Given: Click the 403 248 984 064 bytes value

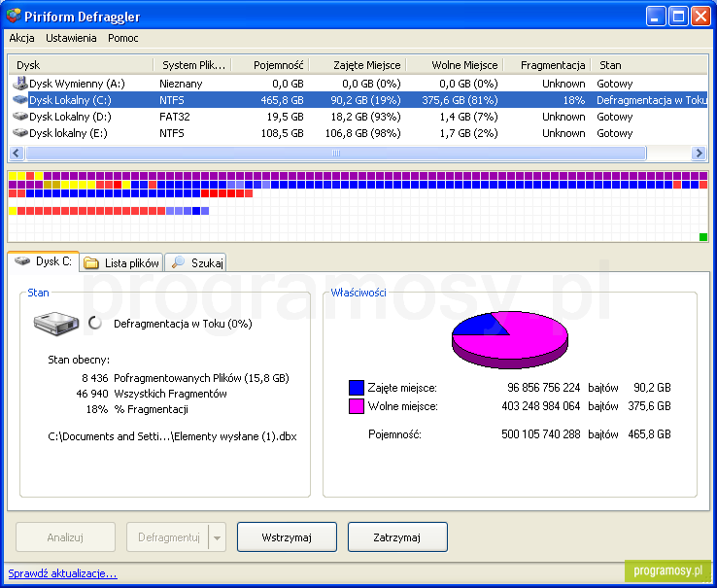Looking at the screenshot, I should (541, 406).
